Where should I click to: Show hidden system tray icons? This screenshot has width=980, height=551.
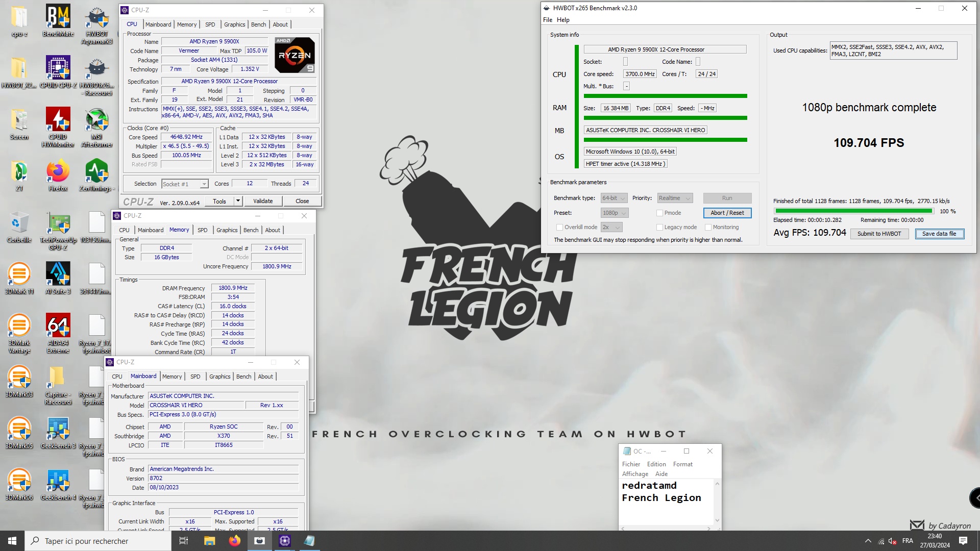point(868,541)
